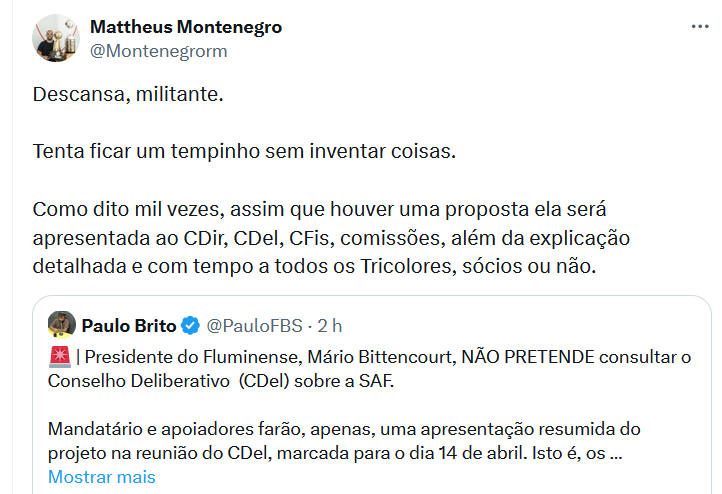Image resolution: width=722 pixels, height=494 pixels.
Task: Click the 'Presidente do Fluminense' quoted paragraph
Action: 369,369
